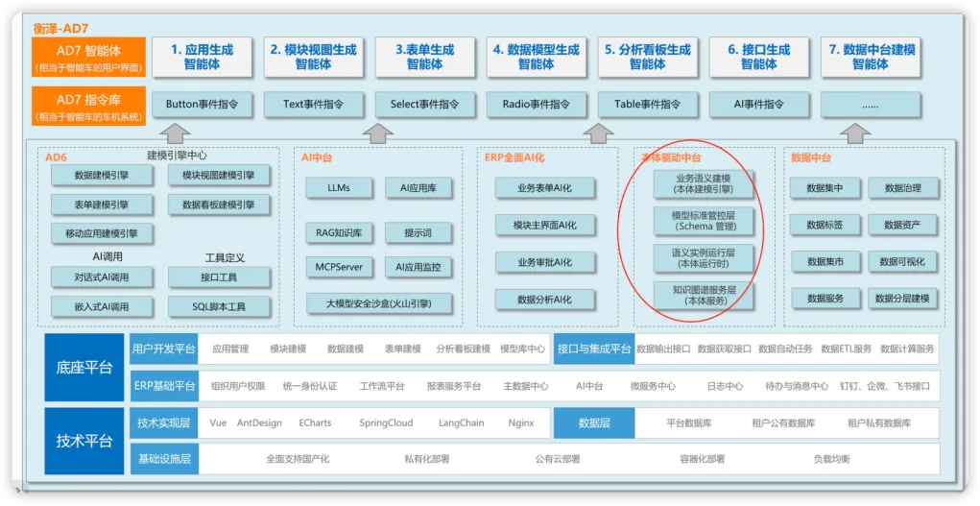Click the 接口与集成平台 label
Viewport: 980px width, 506px height.
(594, 349)
